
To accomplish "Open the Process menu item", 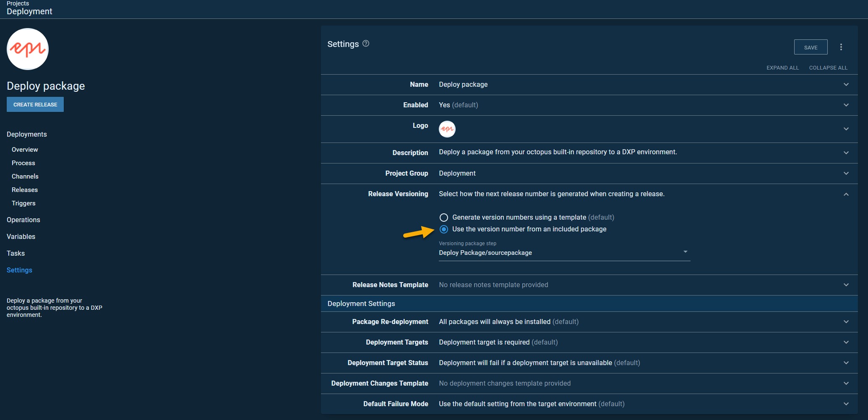I will [23, 163].
